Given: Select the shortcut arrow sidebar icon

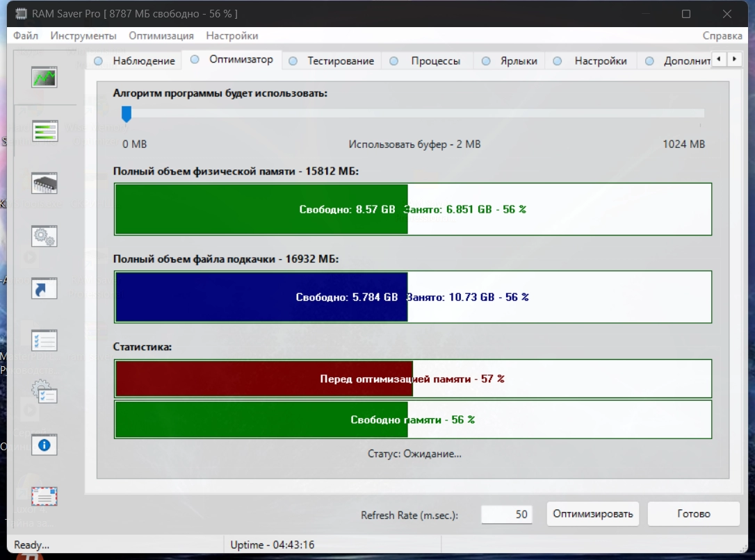Looking at the screenshot, I should click(44, 288).
